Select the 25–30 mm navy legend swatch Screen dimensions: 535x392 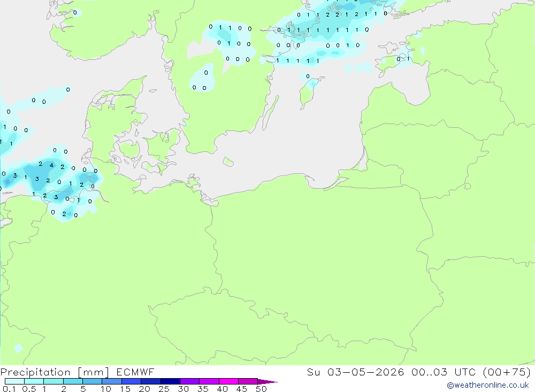[170, 381]
